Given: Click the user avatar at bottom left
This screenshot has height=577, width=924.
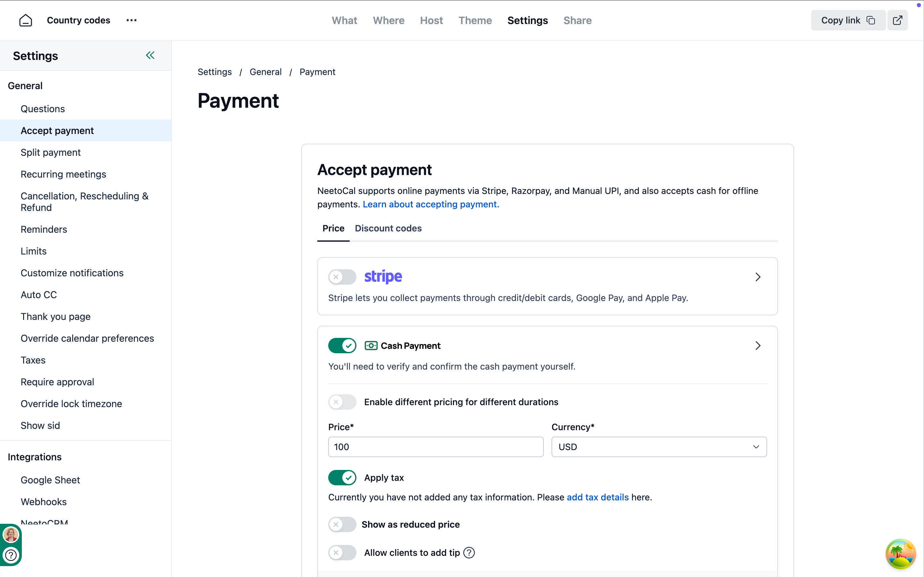Looking at the screenshot, I should pyautogui.click(x=11, y=534).
